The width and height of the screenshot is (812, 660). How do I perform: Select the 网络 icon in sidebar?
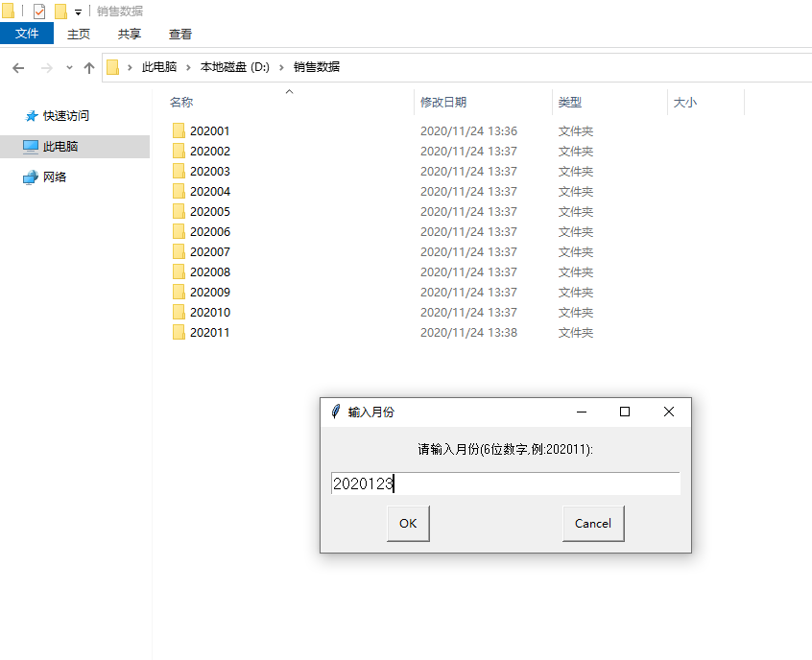click(x=32, y=177)
